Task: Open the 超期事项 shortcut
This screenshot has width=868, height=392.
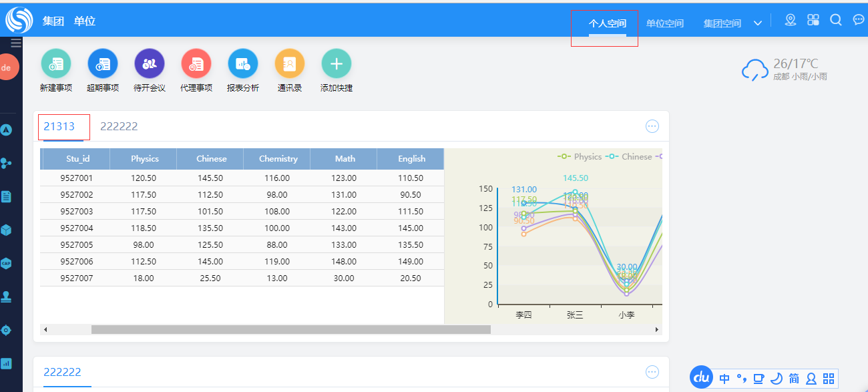Action: [x=103, y=64]
